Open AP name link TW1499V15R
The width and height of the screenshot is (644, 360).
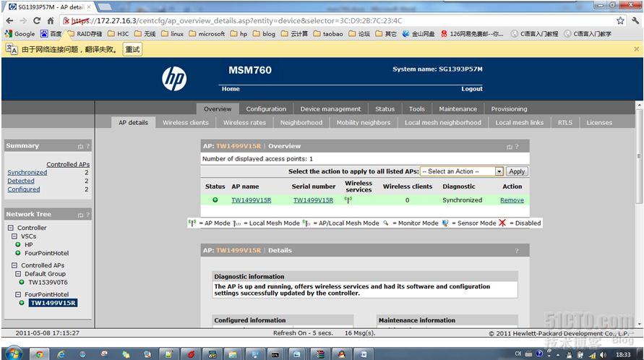coord(251,200)
